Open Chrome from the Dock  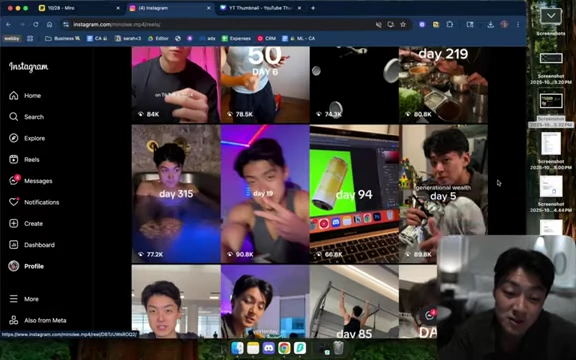pos(284,348)
